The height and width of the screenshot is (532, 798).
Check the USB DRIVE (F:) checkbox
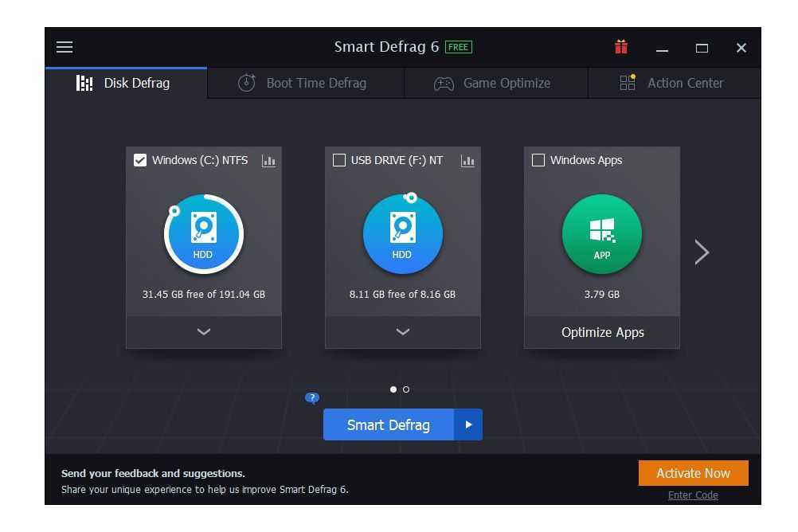[x=339, y=161]
